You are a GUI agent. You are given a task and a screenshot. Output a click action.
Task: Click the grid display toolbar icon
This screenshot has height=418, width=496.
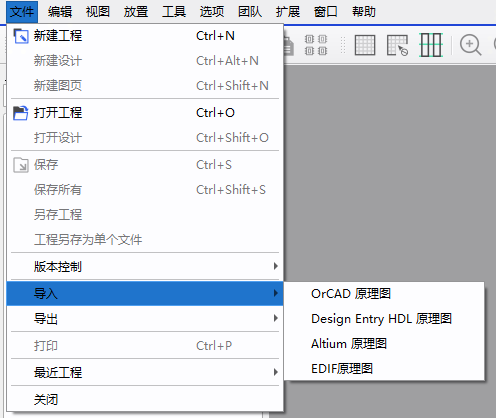click(365, 45)
